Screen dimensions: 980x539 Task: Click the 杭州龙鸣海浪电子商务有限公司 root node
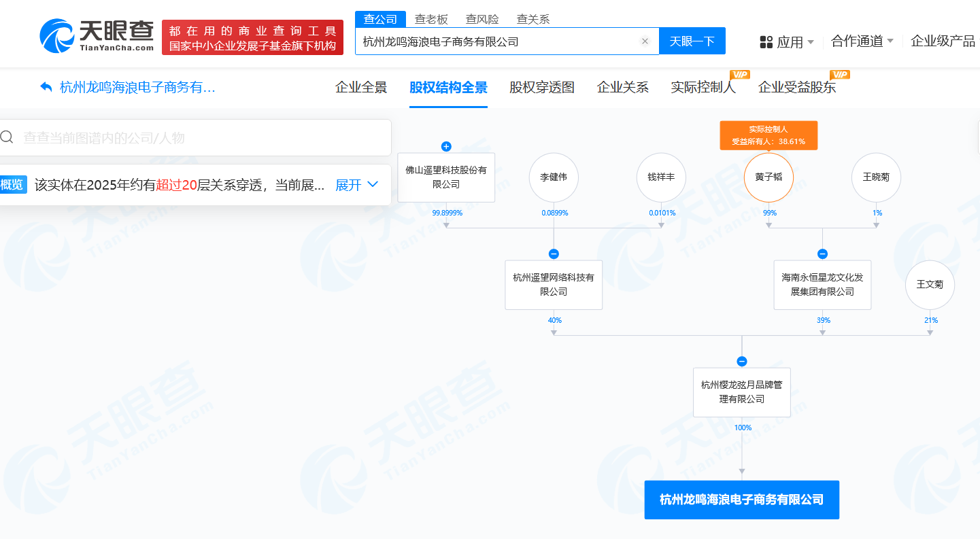pos(742,500)
